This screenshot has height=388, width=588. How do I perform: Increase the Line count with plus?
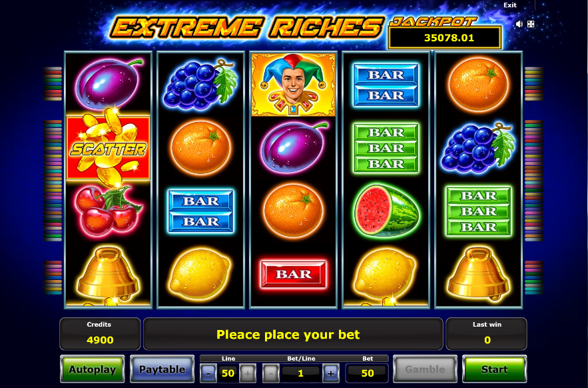[x=248, y=373]
